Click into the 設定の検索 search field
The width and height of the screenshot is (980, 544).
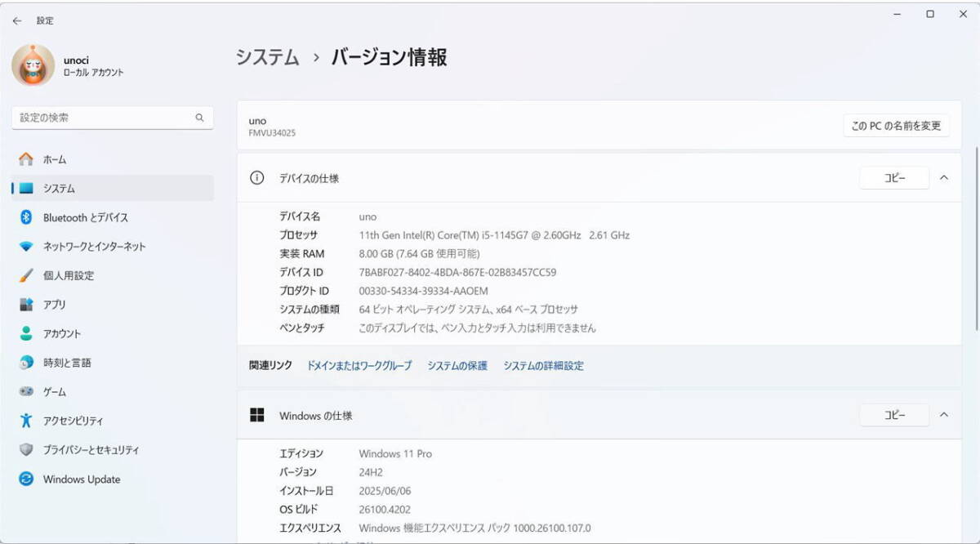(113, 118)
